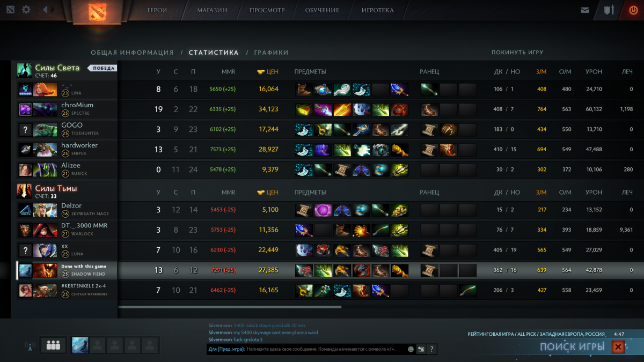Click the red power quit icon

tap(633, 10)
